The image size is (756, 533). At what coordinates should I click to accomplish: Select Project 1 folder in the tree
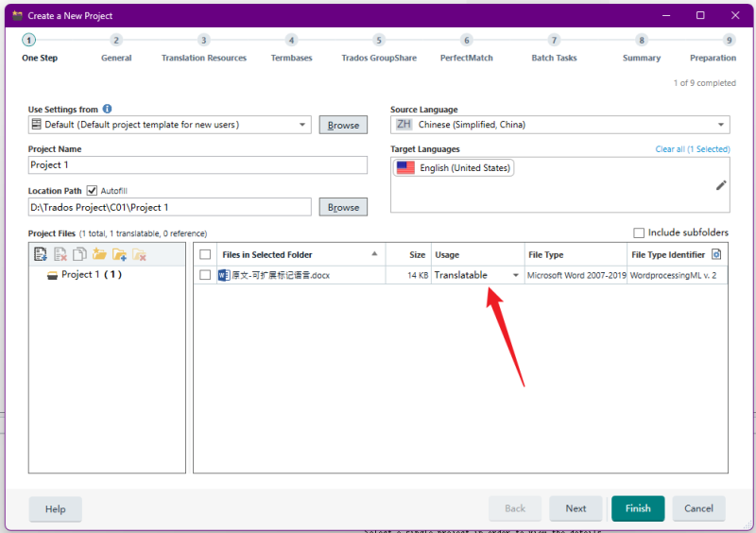coord(91,275)
